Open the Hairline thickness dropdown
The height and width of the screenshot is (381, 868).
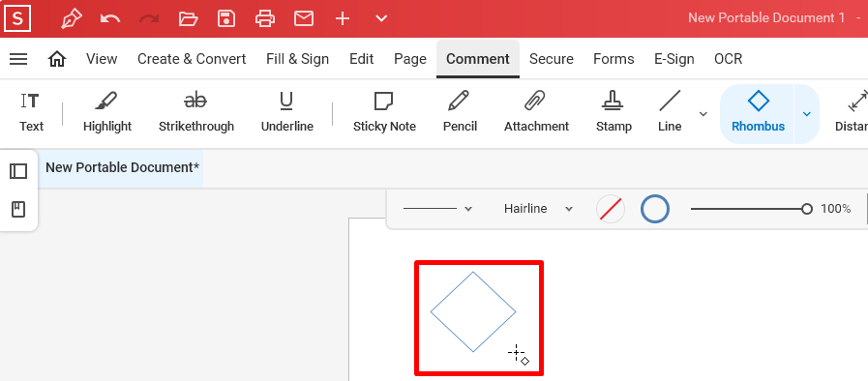537,209
